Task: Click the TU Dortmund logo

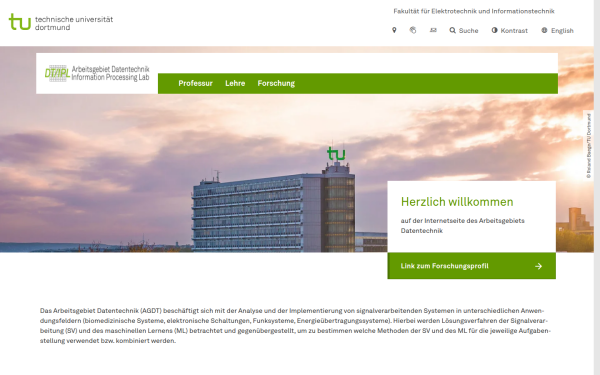Action: pos(61,23)
